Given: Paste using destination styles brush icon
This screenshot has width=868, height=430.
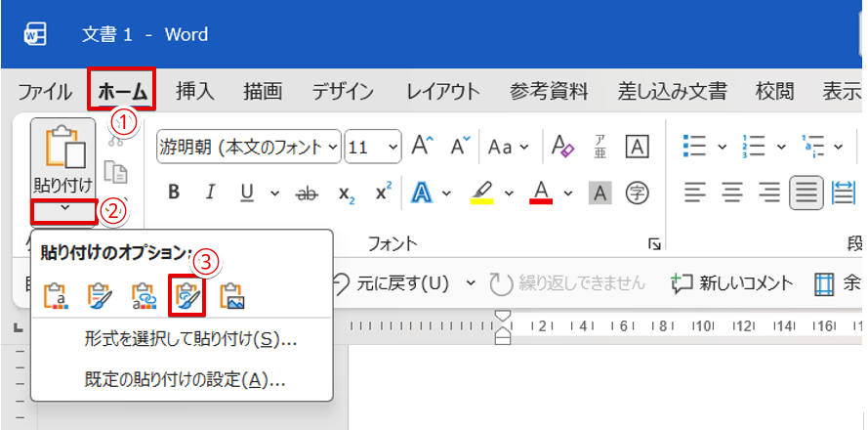Looking at the screenshot, I should pos(187,297).
